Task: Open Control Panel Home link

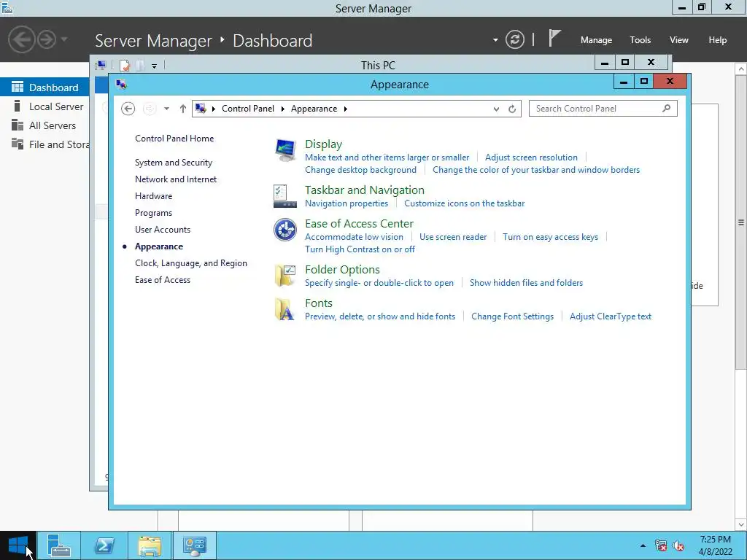Action: point(174,138)
